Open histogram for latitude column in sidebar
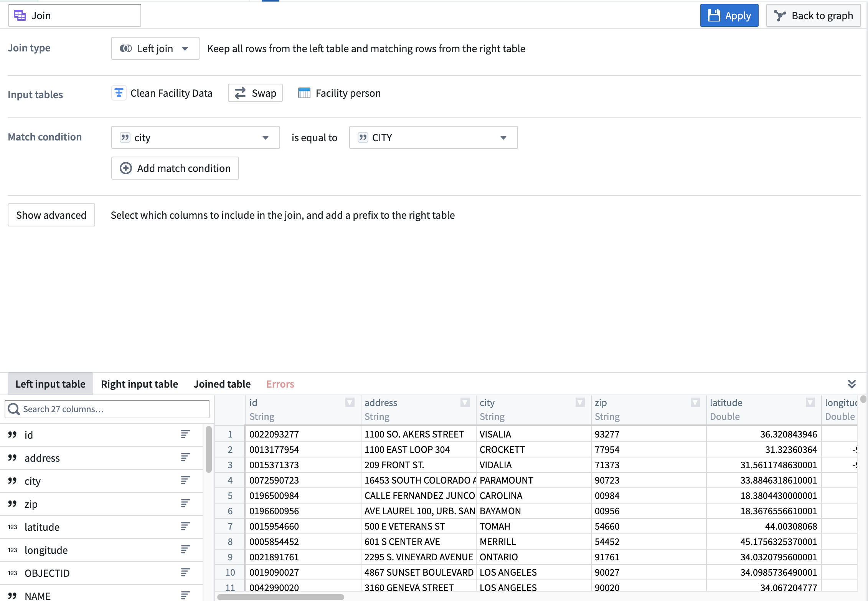 click(x=185, y=527)
